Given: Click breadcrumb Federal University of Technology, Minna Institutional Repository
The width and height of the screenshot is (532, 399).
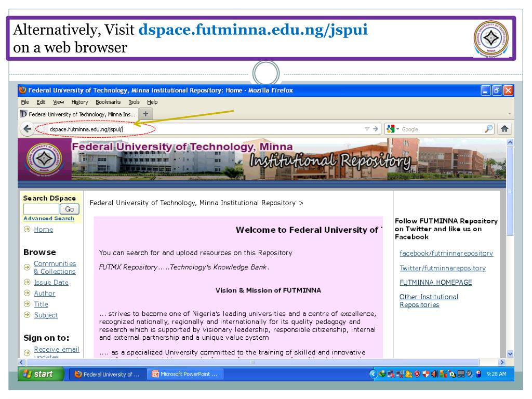Looking at the screenshot, I should point(193,203).
